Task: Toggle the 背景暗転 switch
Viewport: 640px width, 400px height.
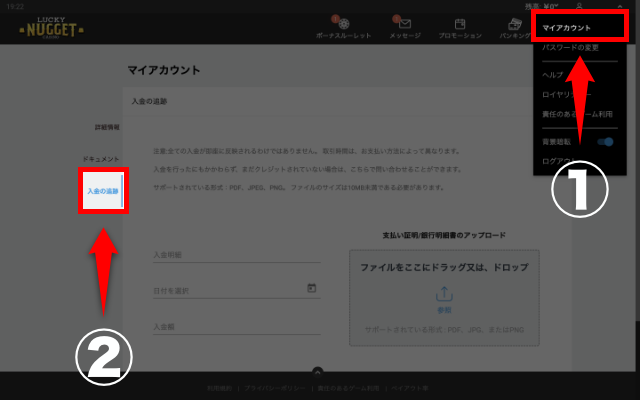Action: (606, 142)
